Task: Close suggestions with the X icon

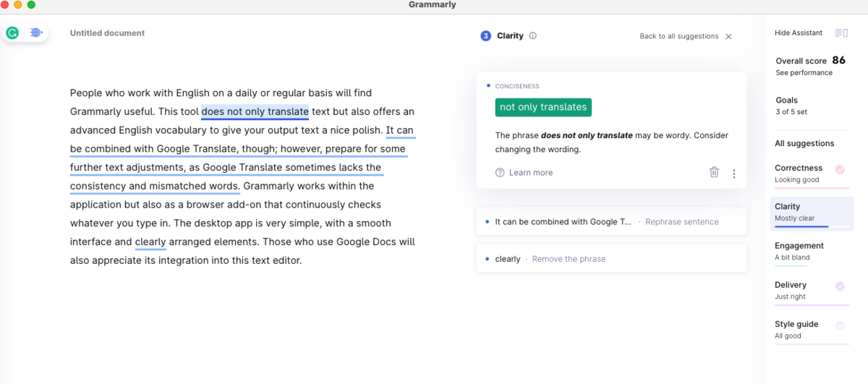Action: [x=728, y=36]
